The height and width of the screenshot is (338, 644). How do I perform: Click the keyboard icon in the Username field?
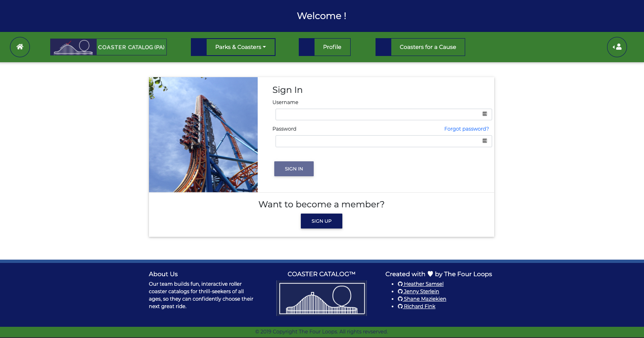pyautogui.click(x=484, y=114)
